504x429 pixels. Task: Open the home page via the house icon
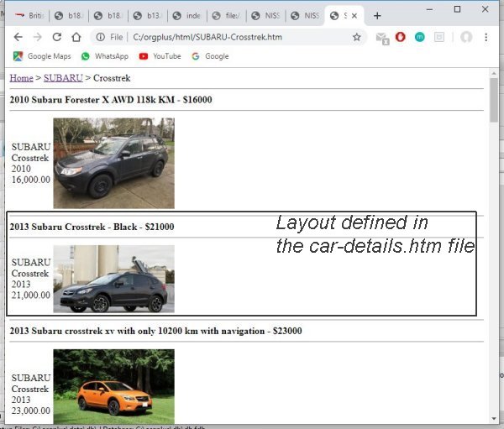coord(76,37)
